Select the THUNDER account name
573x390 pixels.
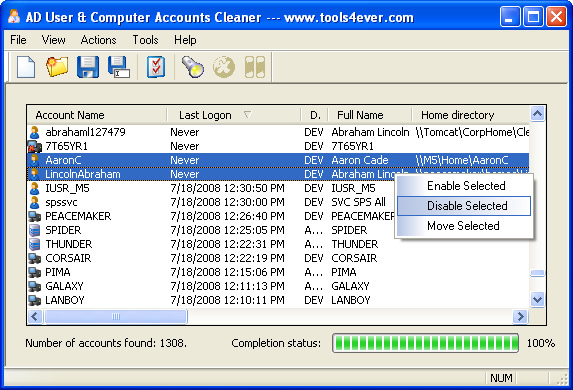[x=69, y=245]
